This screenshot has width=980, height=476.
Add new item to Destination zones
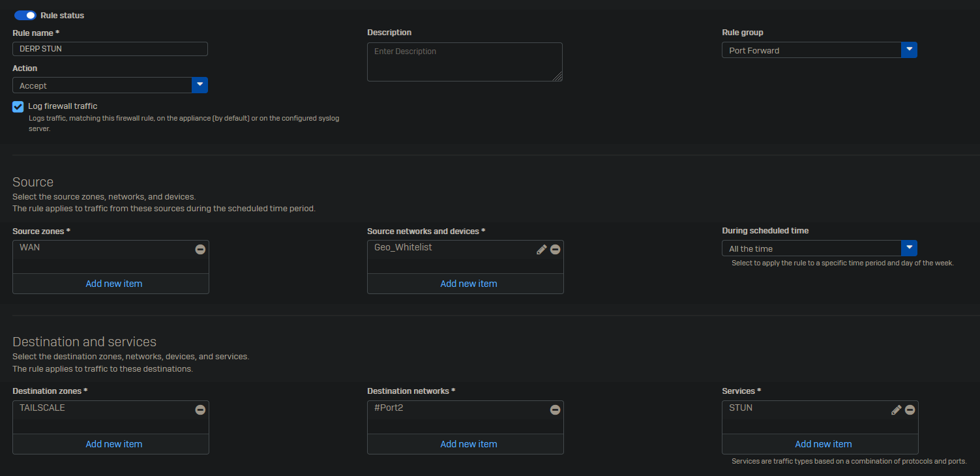coord(113,444)
